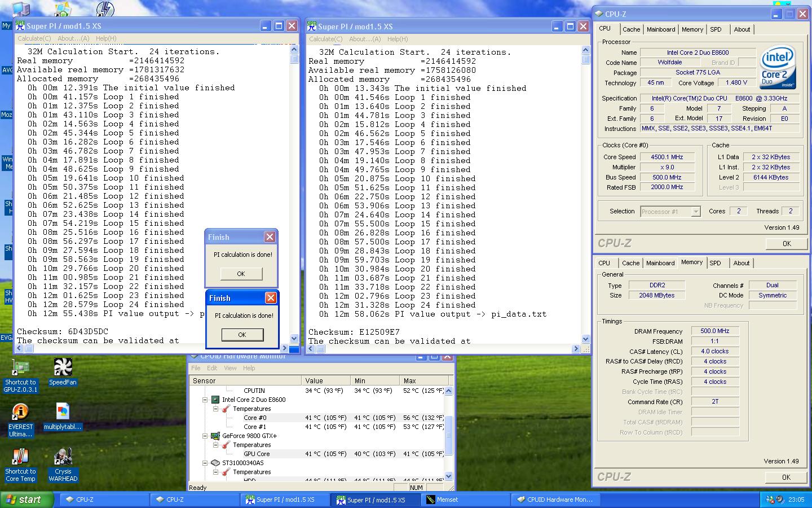The height and width of the screenshot is (508, 812).
Task: Open the GPU-Z 0.3.1 desktop shortcut
Action: pyautogui.click(x=20, y=369)
